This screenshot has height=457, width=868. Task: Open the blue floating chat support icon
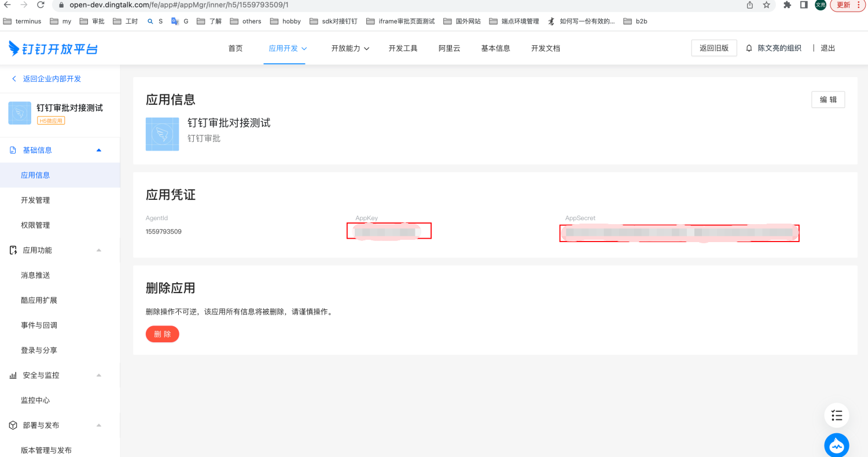tap(837, 445)
